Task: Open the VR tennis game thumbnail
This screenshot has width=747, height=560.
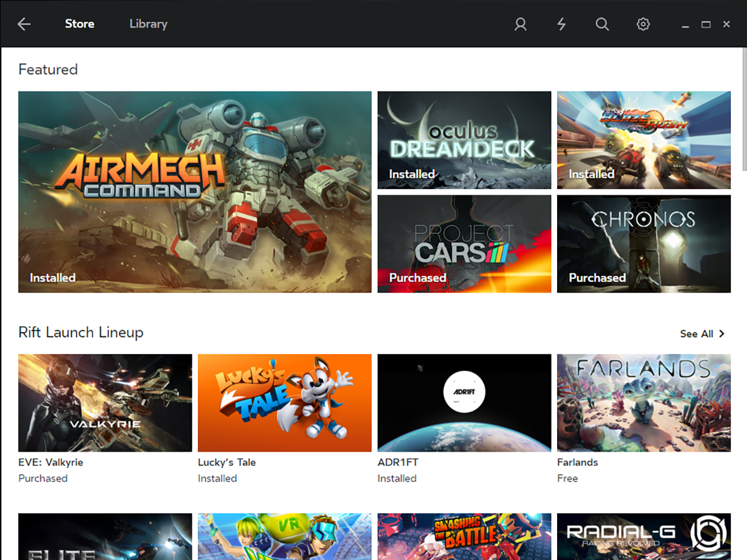Action: pyautogui.click(x=284, y=536)
